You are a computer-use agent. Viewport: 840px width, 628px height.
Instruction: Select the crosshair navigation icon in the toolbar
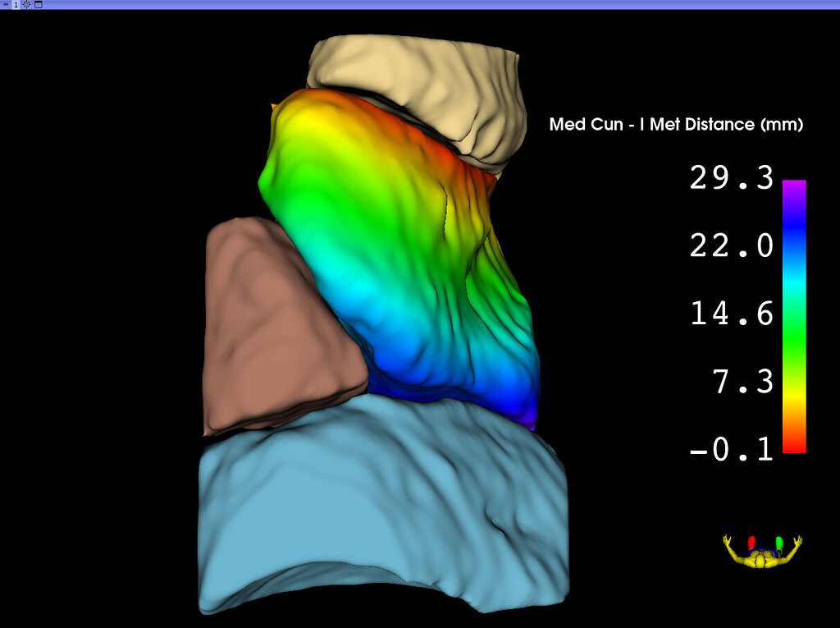coord(27,4)
